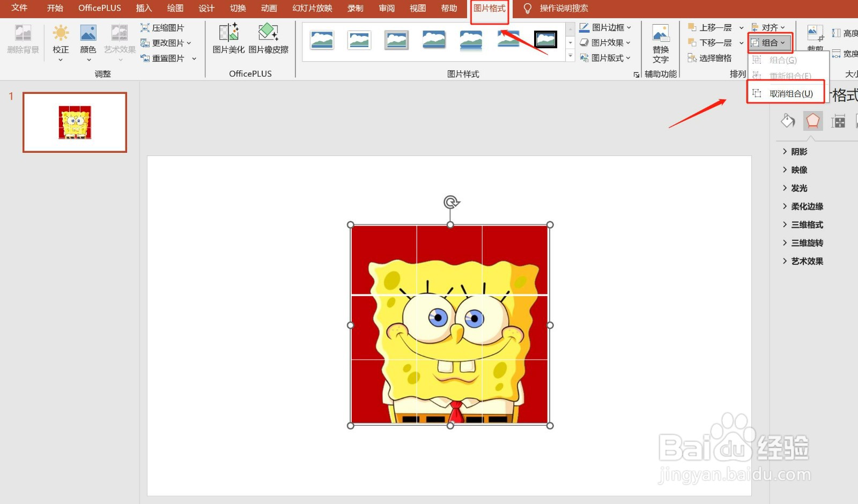This screenshot has height=504, width=858.
Task: Click Compress Pictures (压缩图片)
Action: (x=162, y=28)
